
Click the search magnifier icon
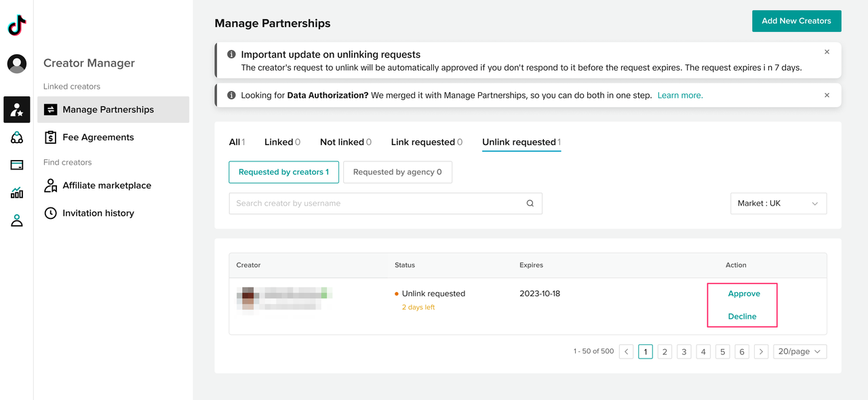530,203
